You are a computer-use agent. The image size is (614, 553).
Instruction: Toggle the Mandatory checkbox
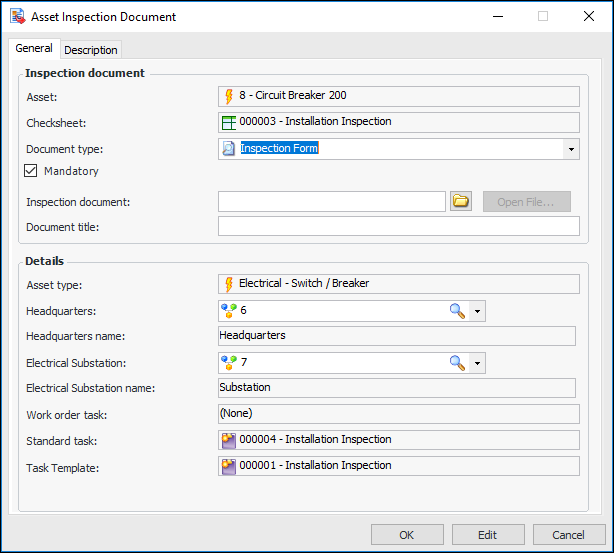[31, 171]
